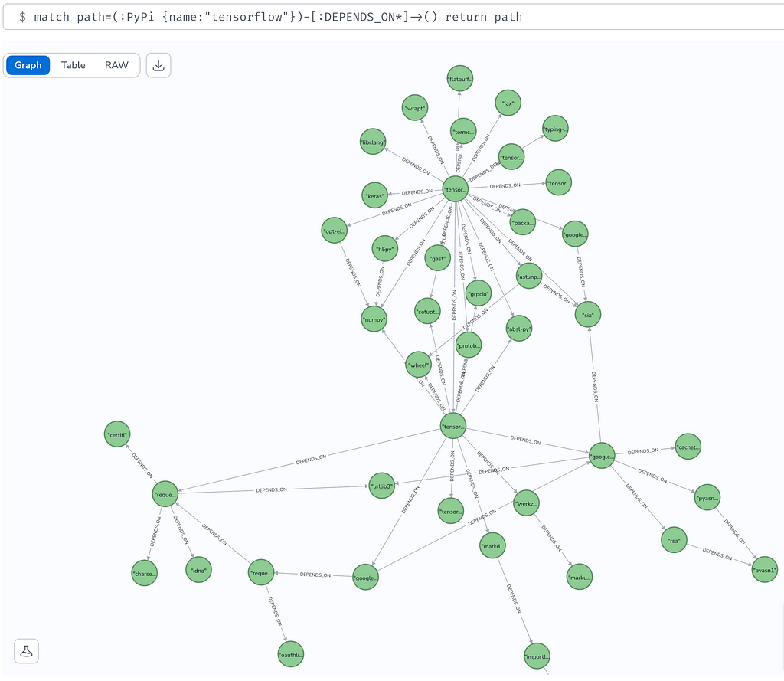Click the "termc..." node
Screen dimensions: 784x681
click(463, 131)
